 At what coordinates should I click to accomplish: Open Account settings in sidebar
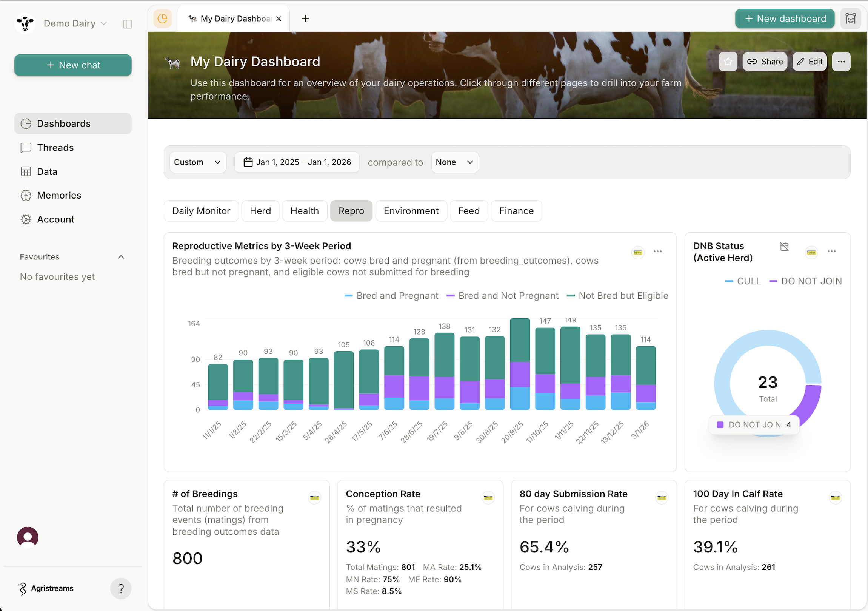73,219
